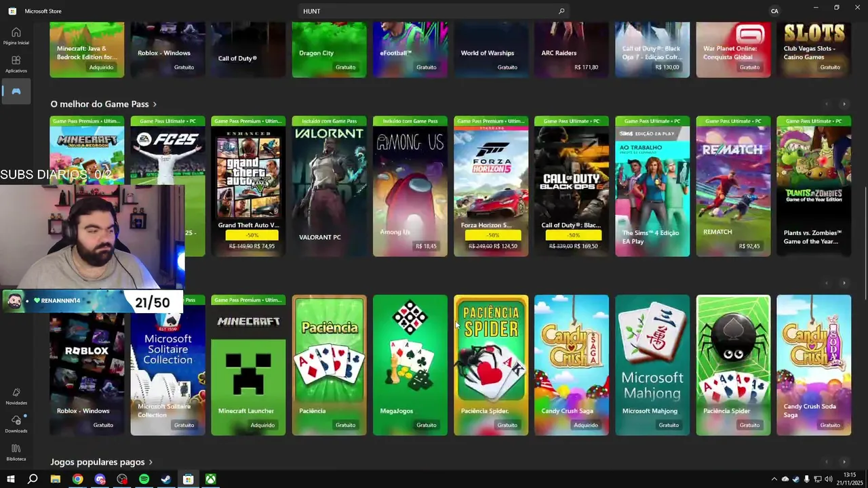
Task: Click the search box containing HUNT
Action: click(434, 11)
